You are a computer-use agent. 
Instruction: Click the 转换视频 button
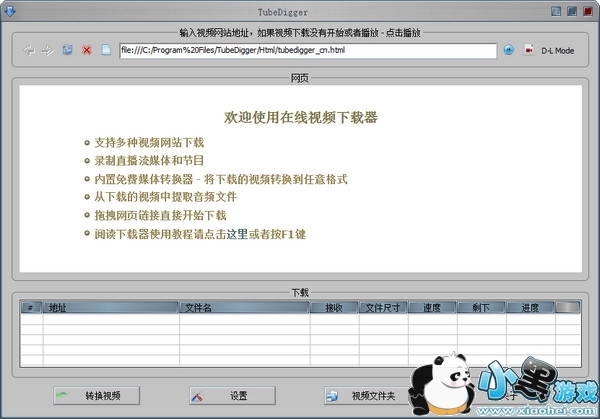tap(96, 395)
